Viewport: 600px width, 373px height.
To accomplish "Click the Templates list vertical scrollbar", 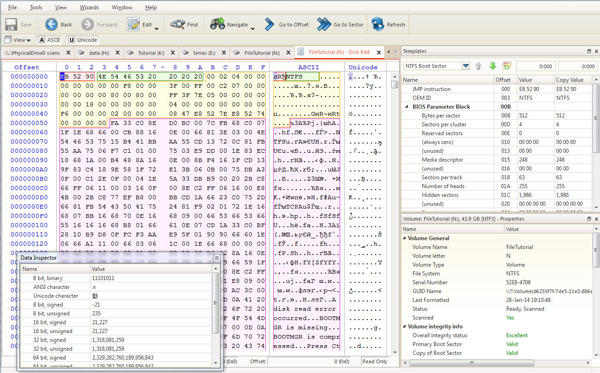I will tap(596, 143).
